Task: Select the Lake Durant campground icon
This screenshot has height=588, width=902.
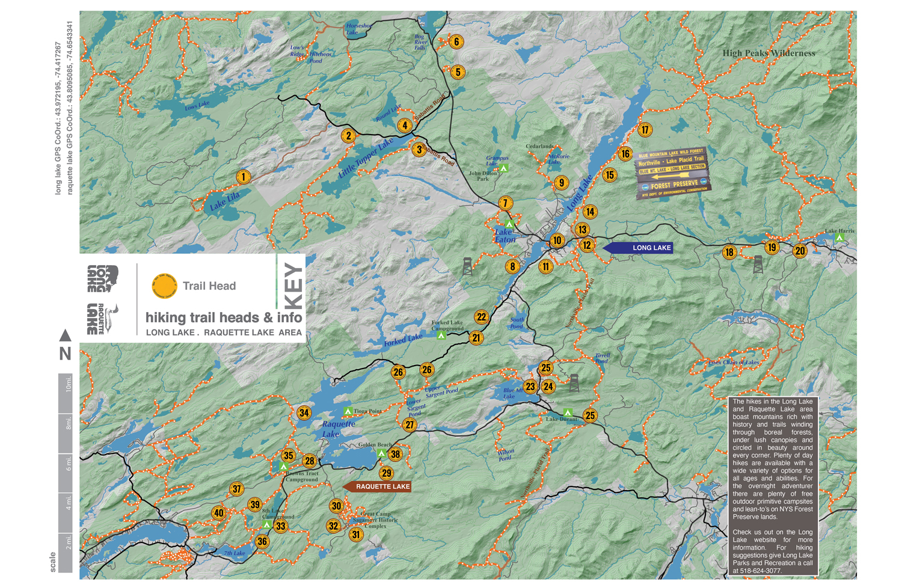Action: [567, 412]
